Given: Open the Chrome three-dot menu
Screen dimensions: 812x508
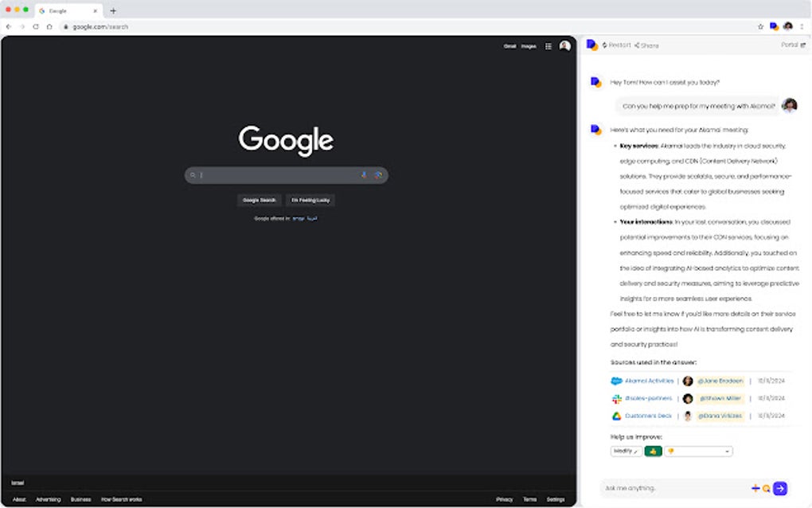Looking at the screenshot, I should 802,26.
